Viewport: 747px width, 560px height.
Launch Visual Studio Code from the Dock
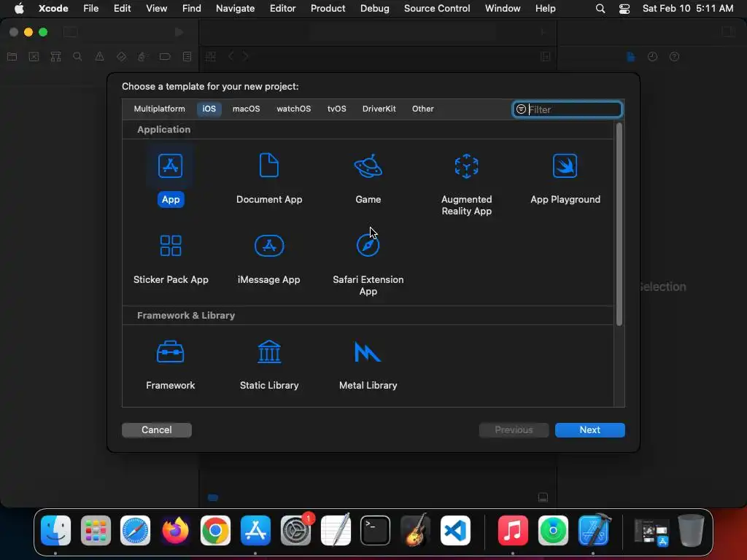coord(455,530)
